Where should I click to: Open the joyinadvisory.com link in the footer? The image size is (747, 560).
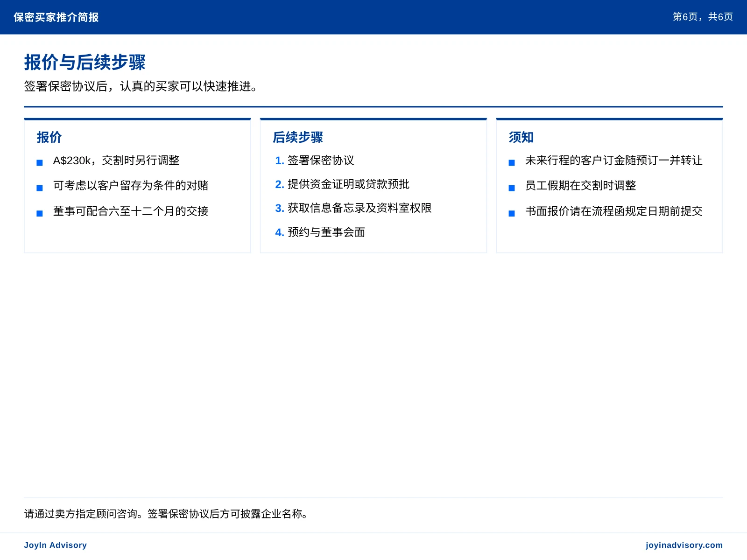[x=684, y=545]
